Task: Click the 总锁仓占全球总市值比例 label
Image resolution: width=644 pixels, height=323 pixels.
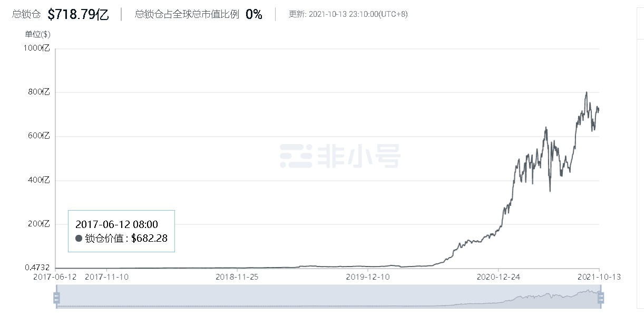Action: pos(188,14)
